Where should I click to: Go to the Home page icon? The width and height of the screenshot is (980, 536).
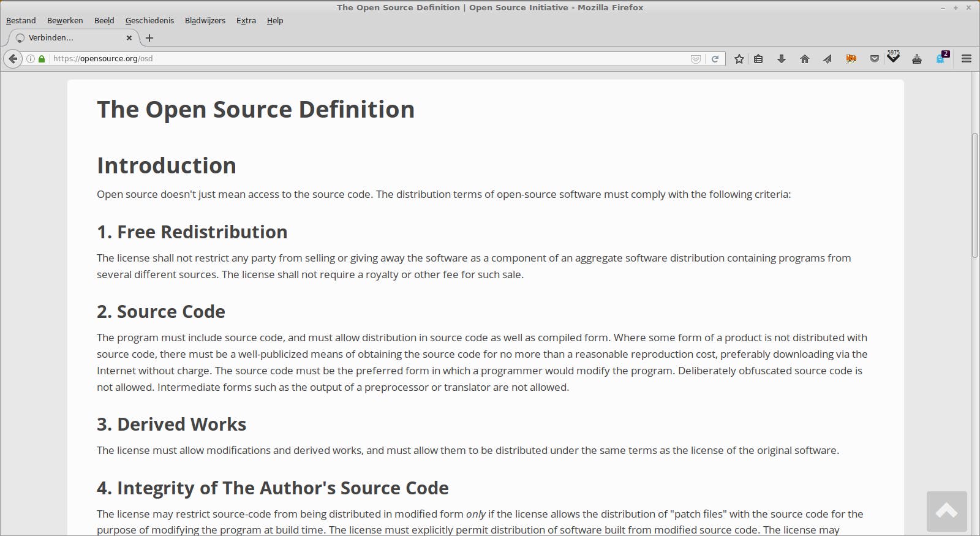(x=805, y=59)
